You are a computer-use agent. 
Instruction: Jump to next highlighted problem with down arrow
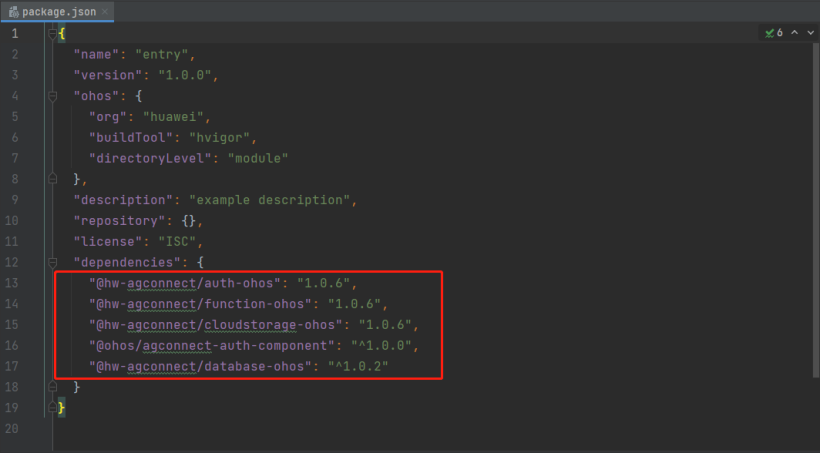tap(811, 33)
